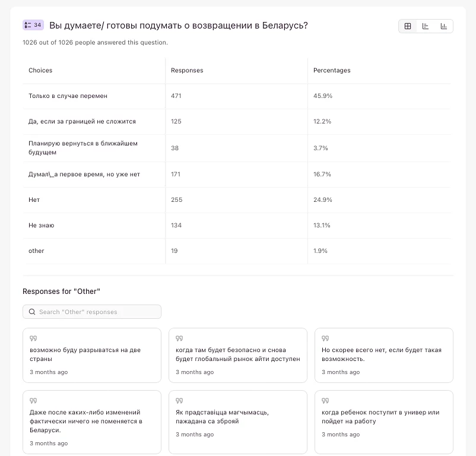The width and height of the screenshot is (476, 456).
Task: Click the question number 34 badge
Action: pos(33,25)
